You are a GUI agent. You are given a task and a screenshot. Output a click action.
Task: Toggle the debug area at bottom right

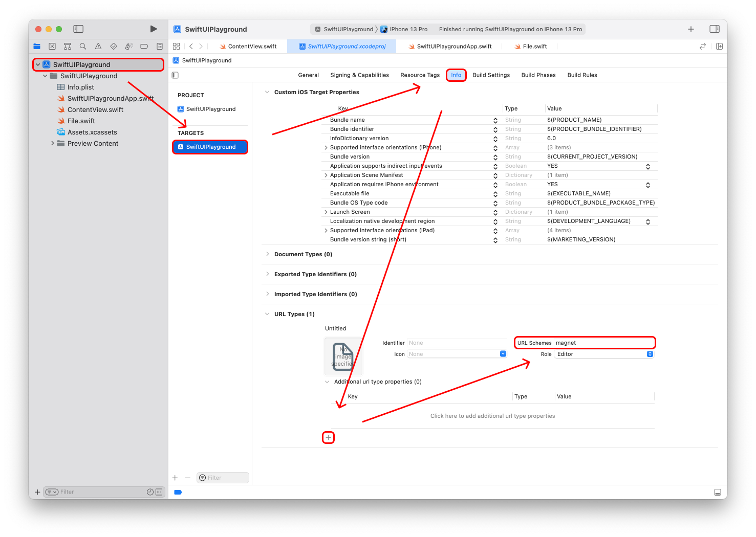pyautogui.click(x=718, y=493)
